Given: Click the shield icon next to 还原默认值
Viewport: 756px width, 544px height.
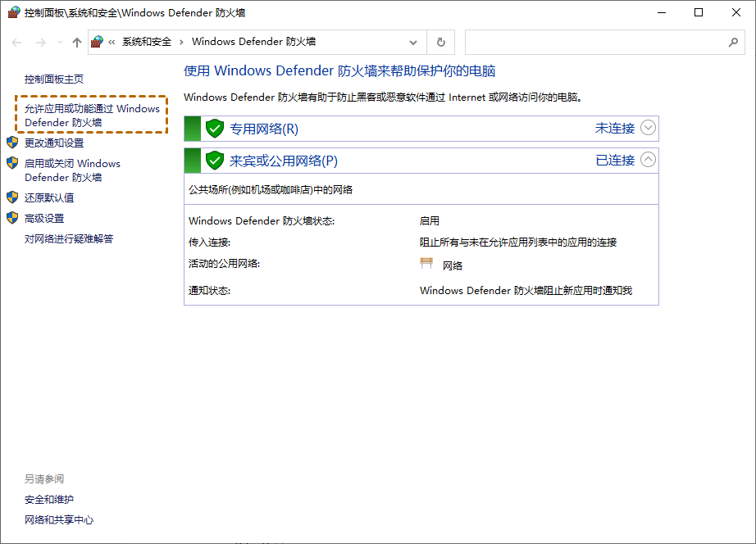Looking at the screenshot, I should pos(13,197).
